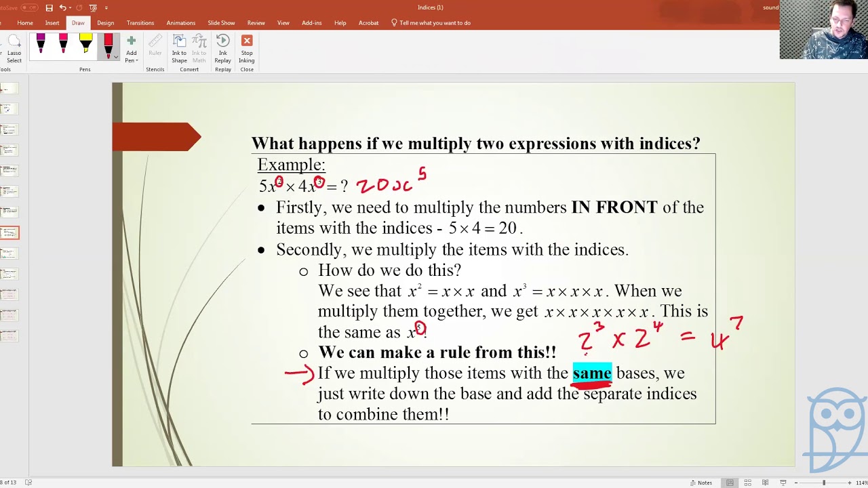
Task: Click 'We can make a rule from this!!'
Action: click(437, 352)
